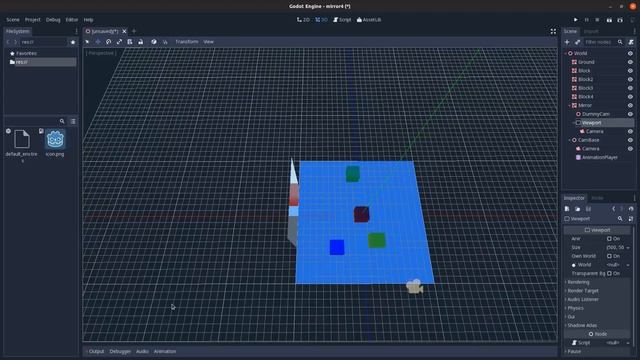Click the FileSystem search magnifier icon

[62, 121]
